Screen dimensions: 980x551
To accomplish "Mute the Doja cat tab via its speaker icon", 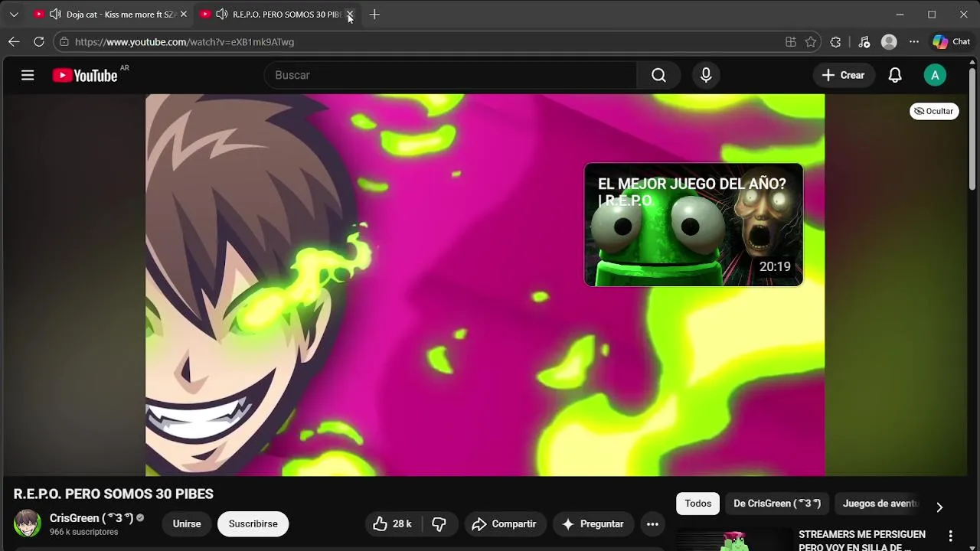I will [55, 15].
